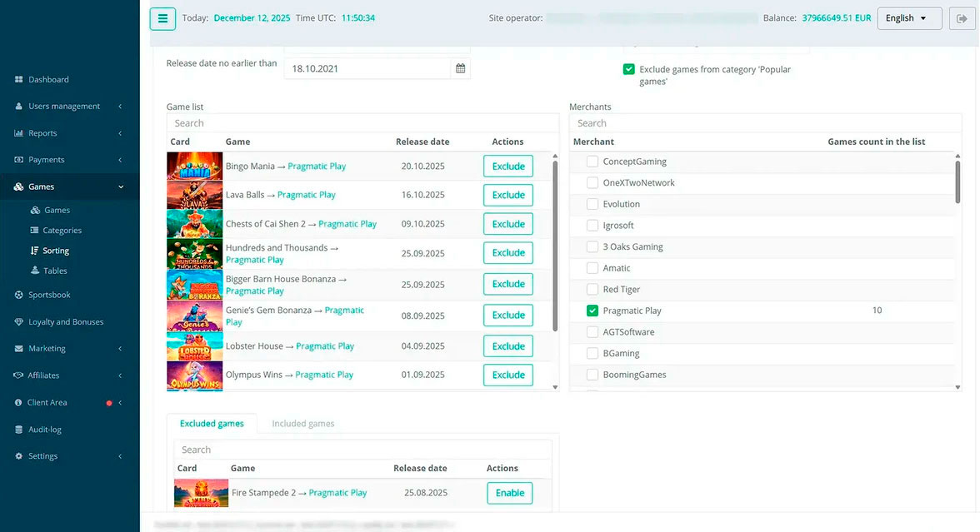
Task: Expand the Users management menu
Action: coord(68,107)
